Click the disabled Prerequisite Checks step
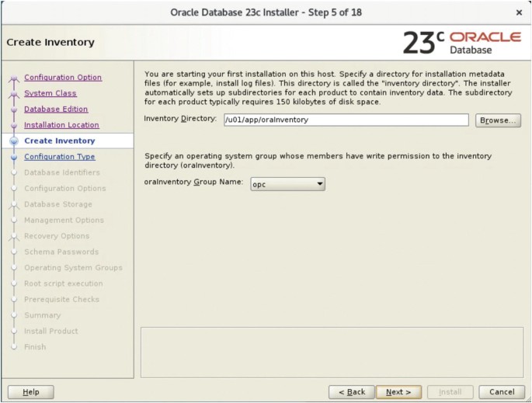The width and height of the screenshot is (532, 403). (x=62, y=300)
